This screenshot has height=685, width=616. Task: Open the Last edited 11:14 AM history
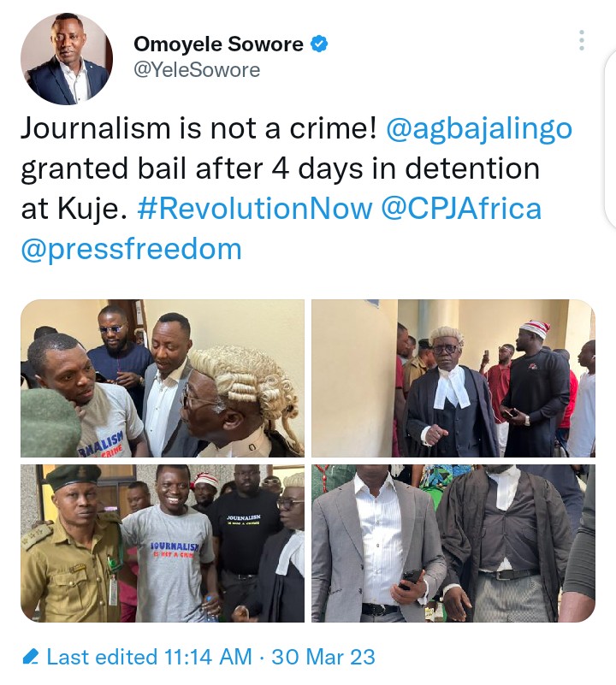tap(149, 657)
